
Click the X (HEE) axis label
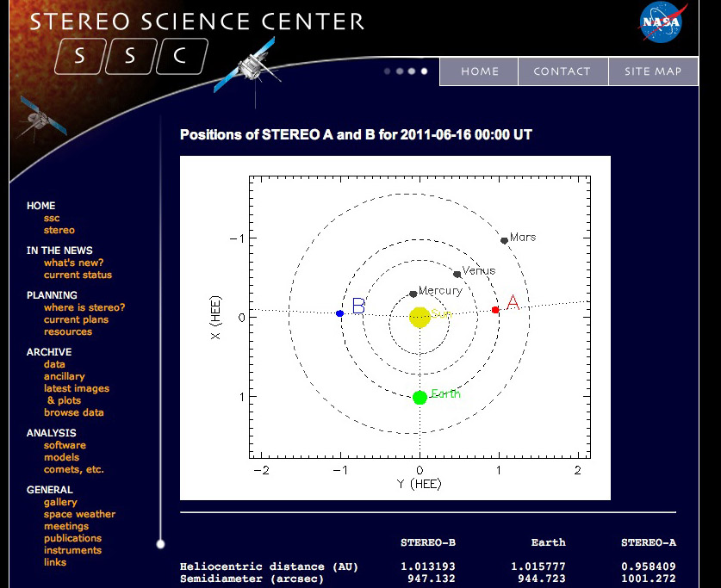[x=215, y=318]
